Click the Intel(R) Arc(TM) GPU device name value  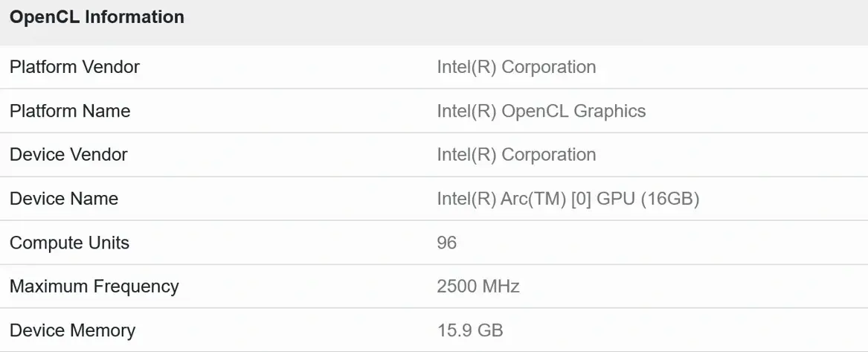(x=568, y=199)
